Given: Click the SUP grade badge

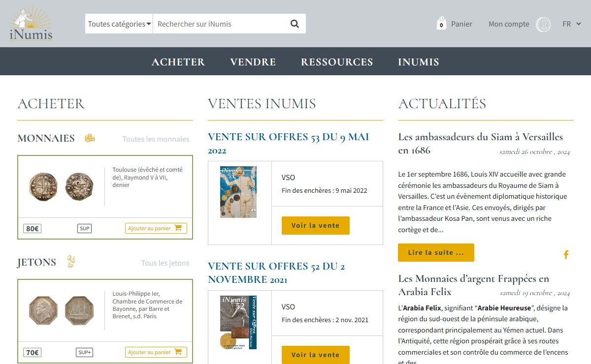Looking at the screenshot, I should 85,228.
